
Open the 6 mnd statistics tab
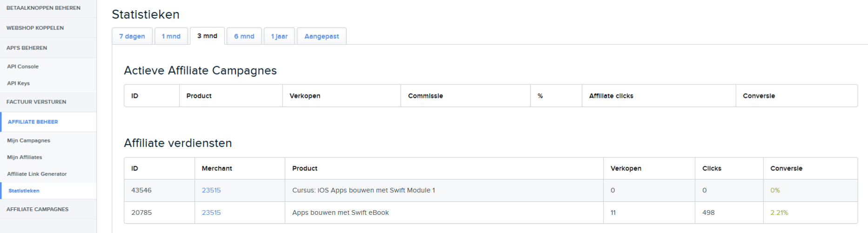click(x=244, y=36)
